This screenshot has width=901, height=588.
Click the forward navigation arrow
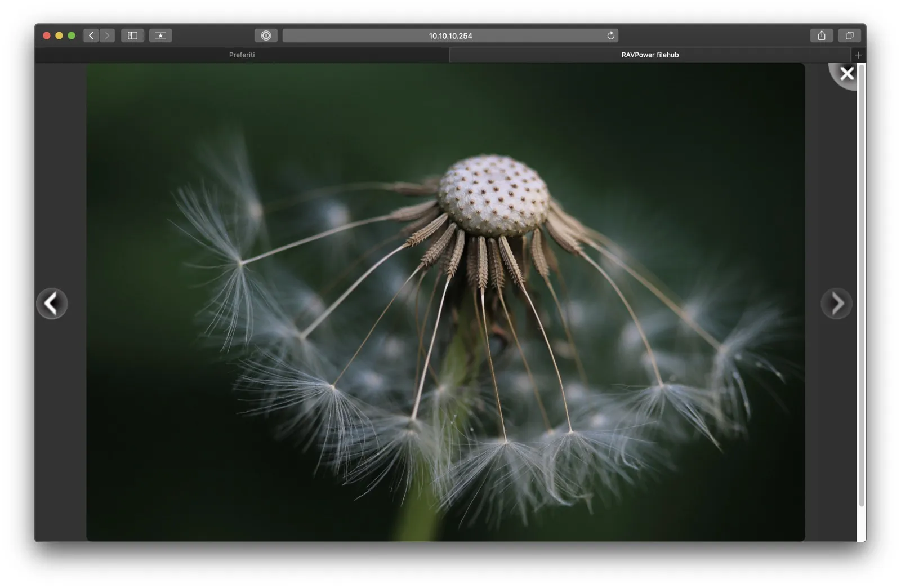coord(108,35)
